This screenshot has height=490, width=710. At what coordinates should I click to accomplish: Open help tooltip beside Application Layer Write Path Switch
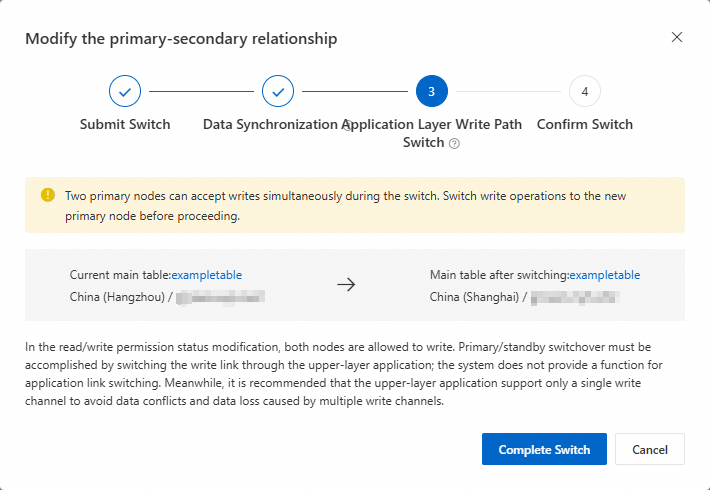(454, 143)
